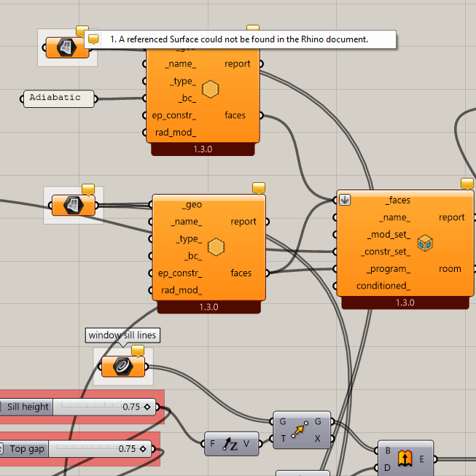Click the conditioned_ input on HB Room
The image size is (476, 476).
383,286
